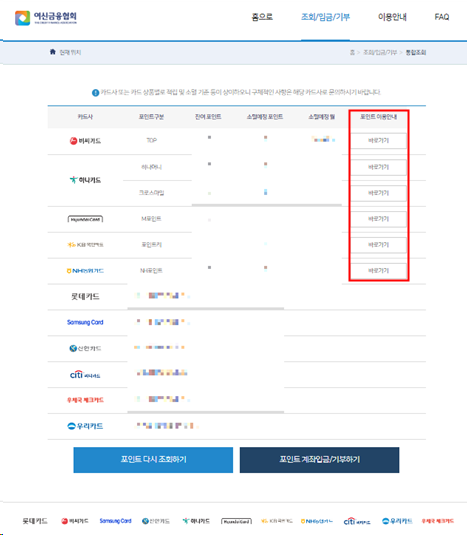Viewport: 467px width, 535px height.
Task: Open the 우리카드 logo in the footer
Action: [x=397, y=521]
